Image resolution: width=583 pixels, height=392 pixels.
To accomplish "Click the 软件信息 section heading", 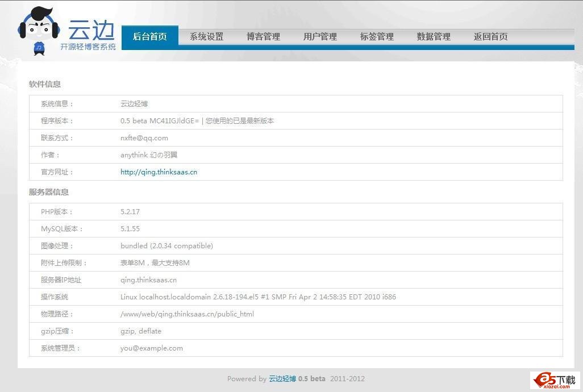I will [x=45, y=84].
